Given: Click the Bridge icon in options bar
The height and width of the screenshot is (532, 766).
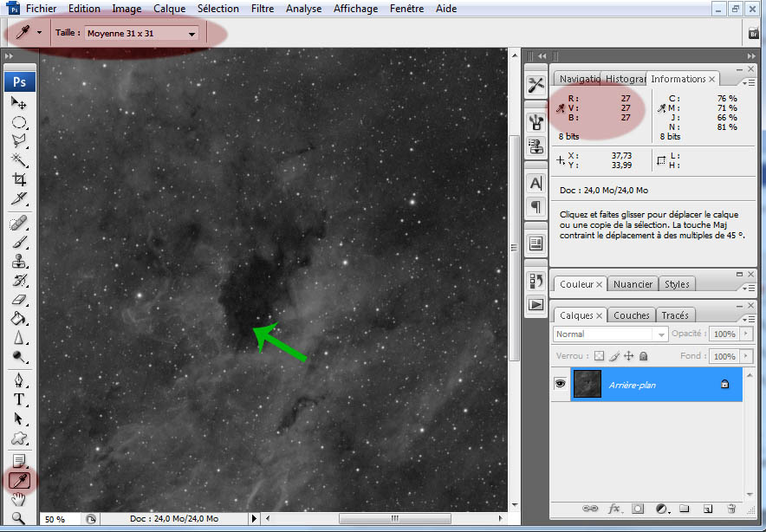Looking at the screenshot, I should (x=753, y=33).
